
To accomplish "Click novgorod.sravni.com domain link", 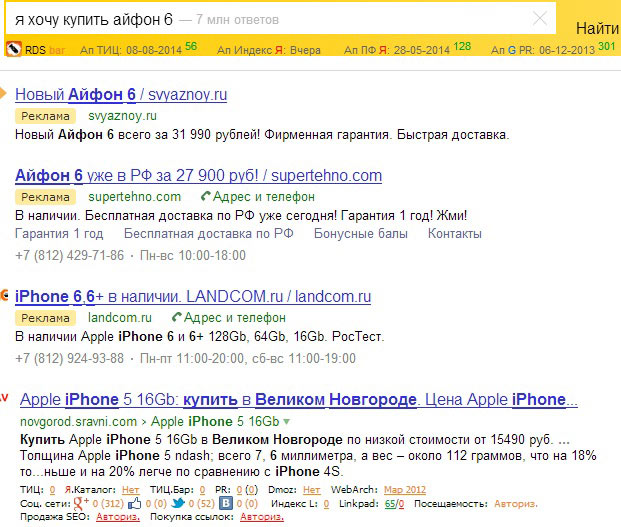I will [78, 421].
